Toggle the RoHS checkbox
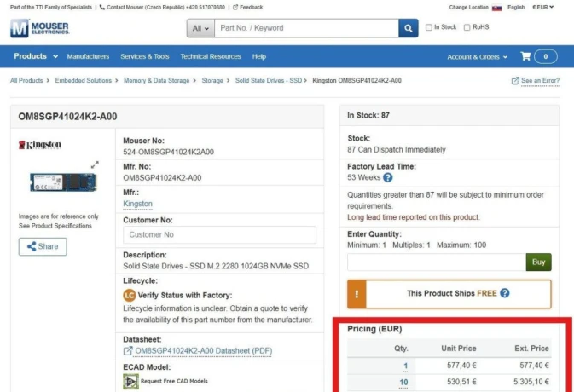 [467, 27]
